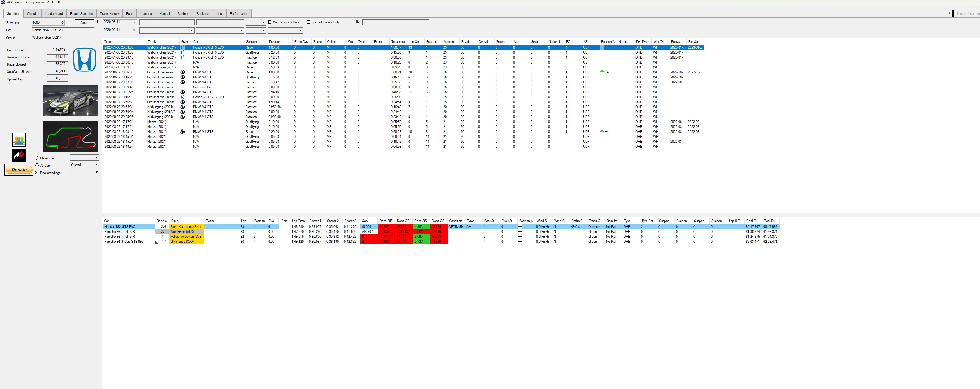The image size is (980, 389).
Task: Increase Row Limit with the up arrow
Action: (63, 21)
